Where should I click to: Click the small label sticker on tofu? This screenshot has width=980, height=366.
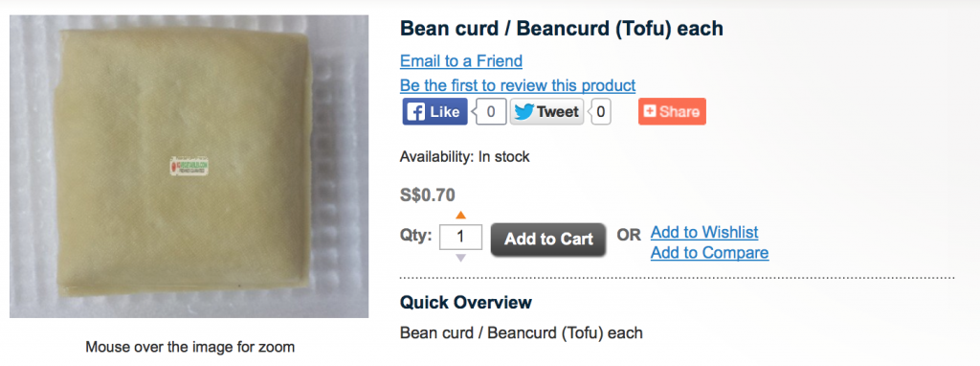tap(189, 166)
